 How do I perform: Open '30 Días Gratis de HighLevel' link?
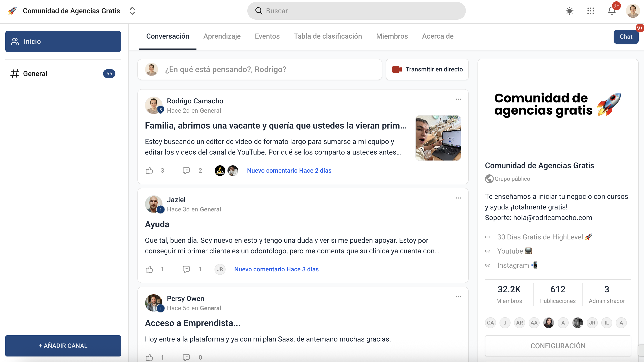coord(544,237)
